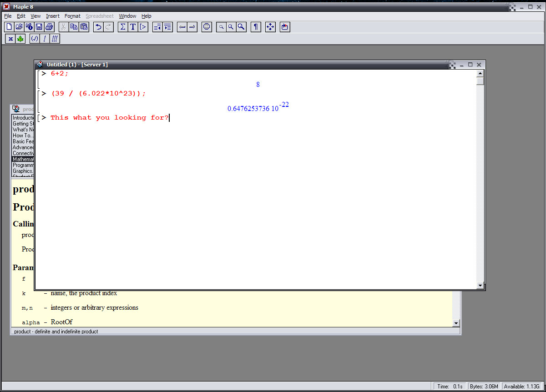Set zoom with the medium magnifier icon

click(231, 27)
